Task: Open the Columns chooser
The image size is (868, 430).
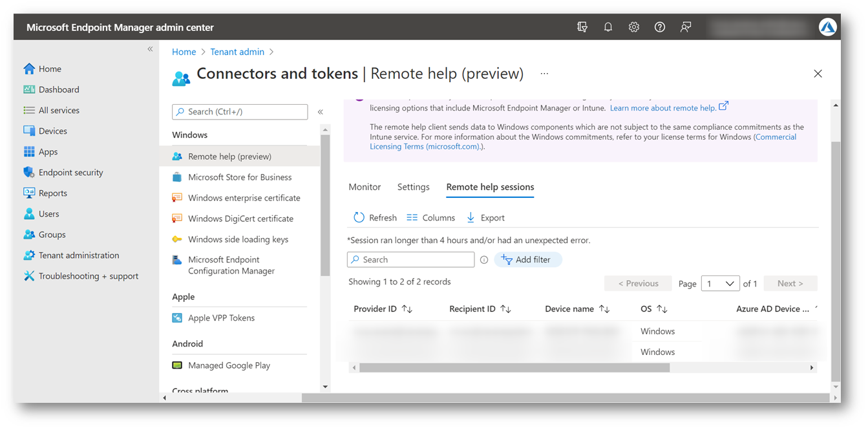Action: tap(430, 218)
